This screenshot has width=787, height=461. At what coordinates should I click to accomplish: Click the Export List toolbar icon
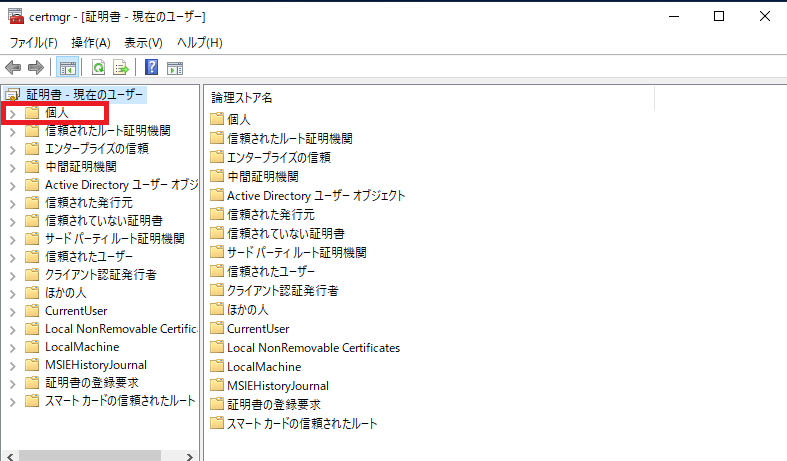(121, 67)
